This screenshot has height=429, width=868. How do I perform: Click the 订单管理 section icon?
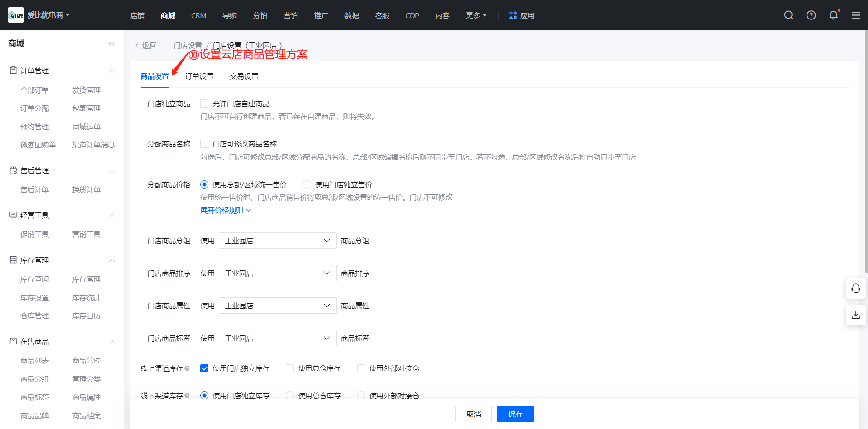pos(14,71)
